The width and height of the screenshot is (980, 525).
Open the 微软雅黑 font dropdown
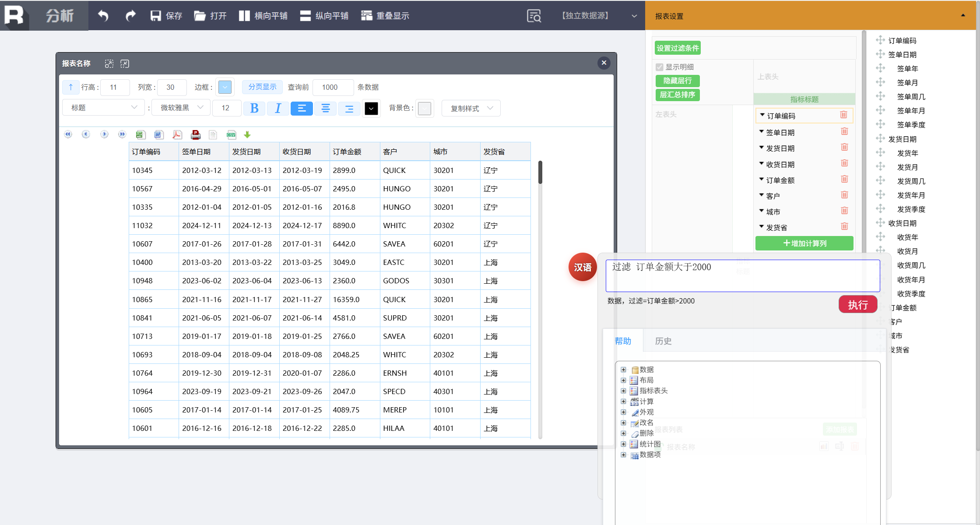pos(181,108)
